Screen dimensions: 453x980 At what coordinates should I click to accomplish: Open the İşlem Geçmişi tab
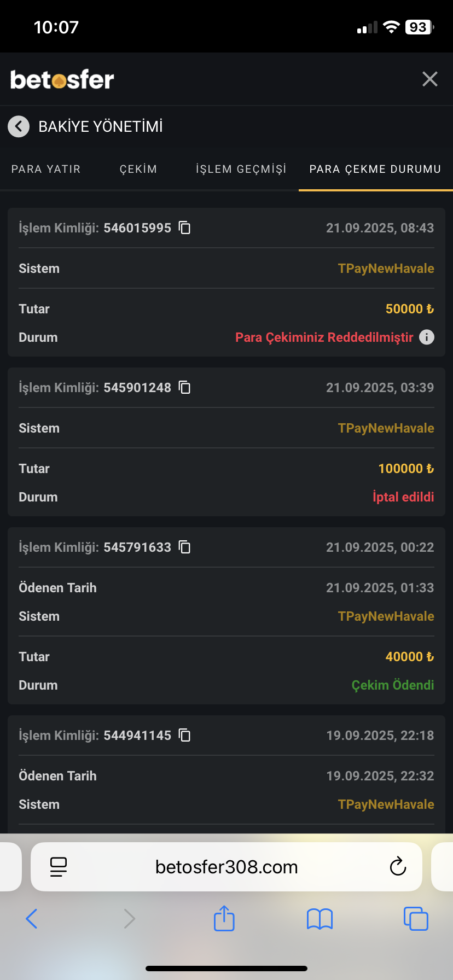click(x=241, y=170)
